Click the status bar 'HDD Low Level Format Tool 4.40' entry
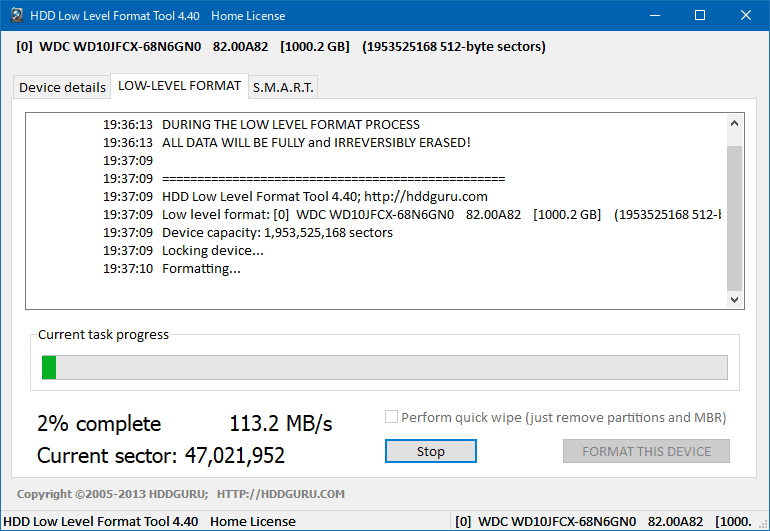Viewport: 770px width, 531px height. point(101,521)
